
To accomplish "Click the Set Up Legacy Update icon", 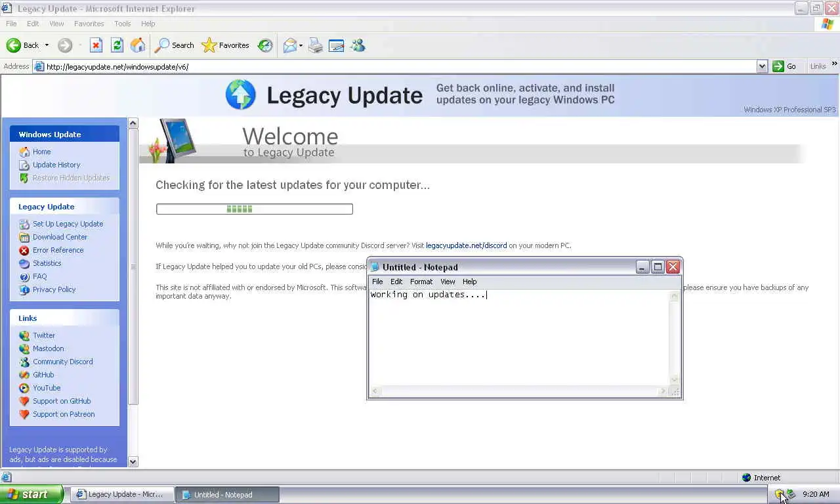I will coord(24,224).
